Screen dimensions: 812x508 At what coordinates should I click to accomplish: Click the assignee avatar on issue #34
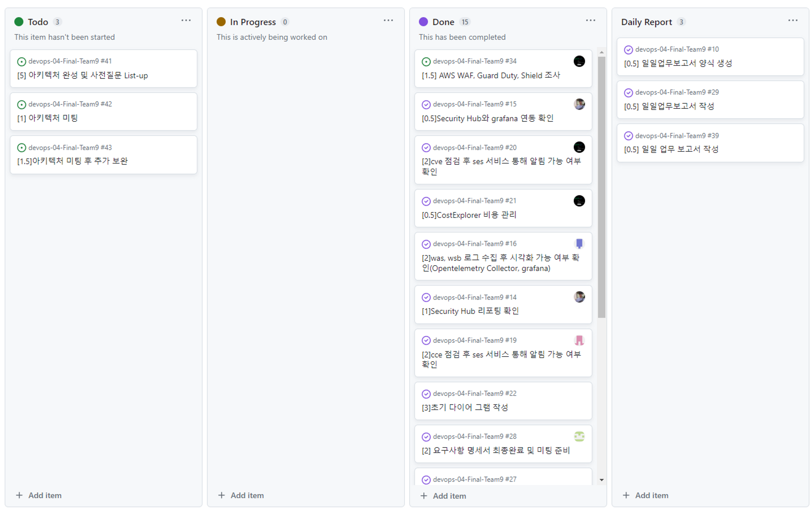point(579,61)
